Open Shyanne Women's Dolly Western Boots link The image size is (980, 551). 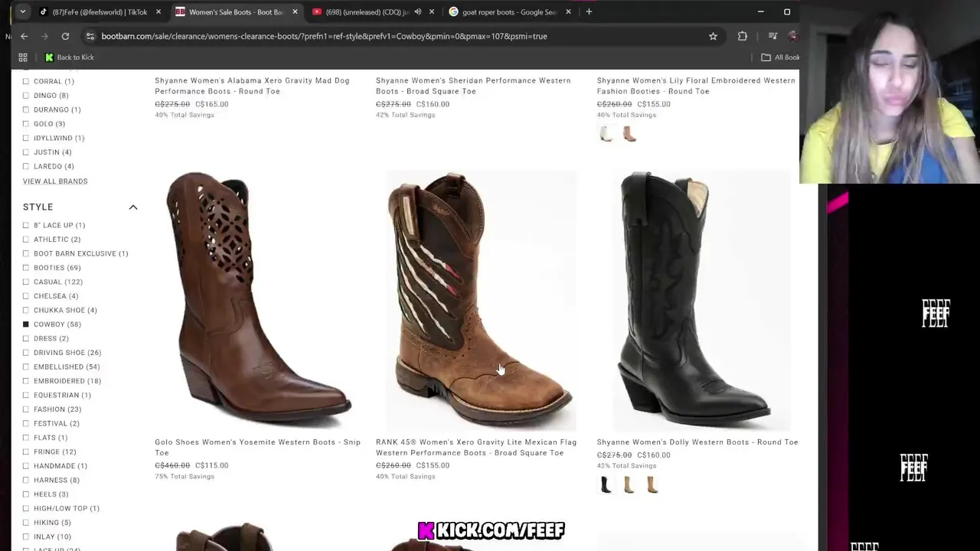(x=697, y=442)
